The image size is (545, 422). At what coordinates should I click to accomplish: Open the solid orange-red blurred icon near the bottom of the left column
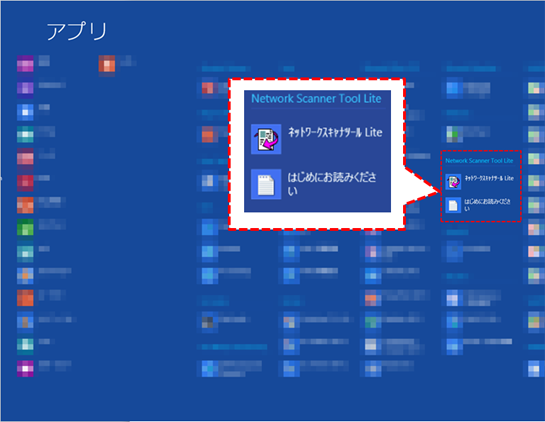(25, 298)
